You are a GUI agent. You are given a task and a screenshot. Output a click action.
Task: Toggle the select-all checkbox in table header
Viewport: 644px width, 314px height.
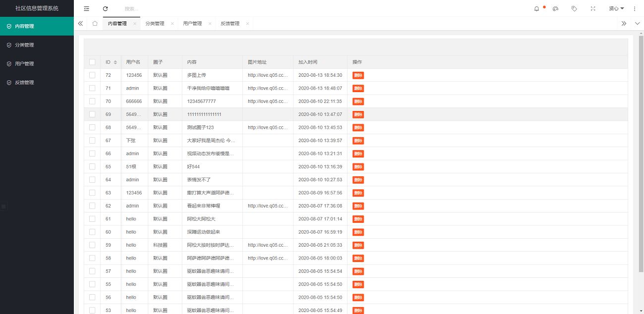tap(92, 62)
